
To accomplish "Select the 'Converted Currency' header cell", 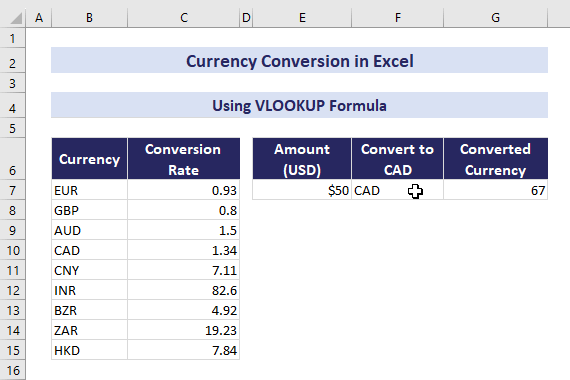I will click(x=495, y=159).
